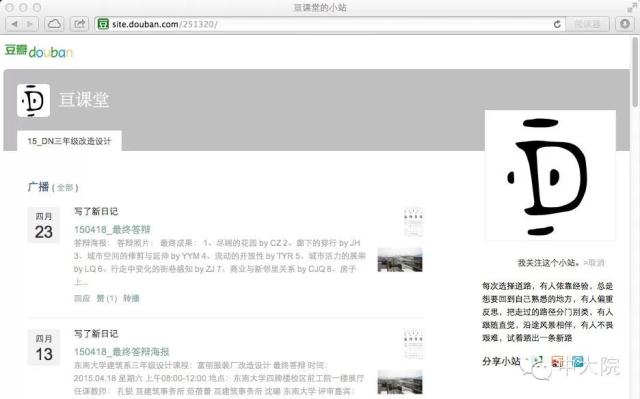Click the address bar URL field
640x399 pixels.
pos(331,24)
